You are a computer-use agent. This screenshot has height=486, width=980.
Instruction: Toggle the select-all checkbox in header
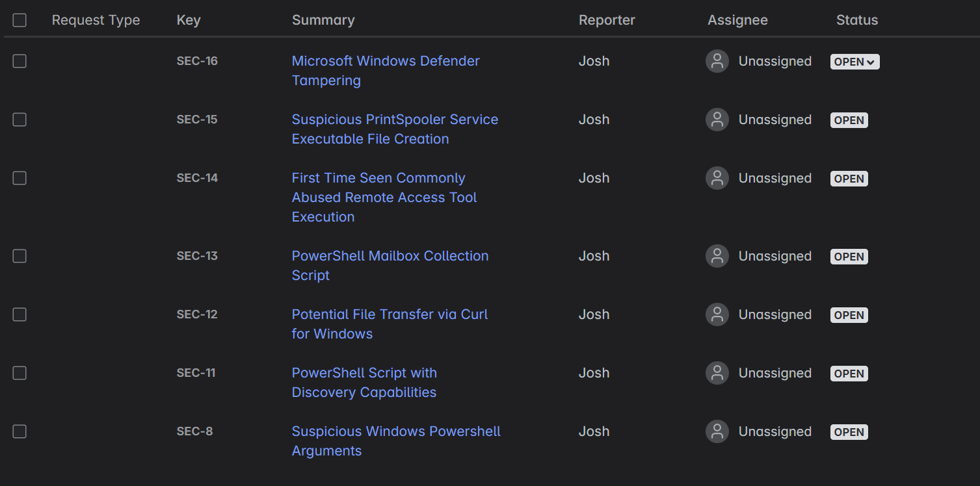(20, 20)
